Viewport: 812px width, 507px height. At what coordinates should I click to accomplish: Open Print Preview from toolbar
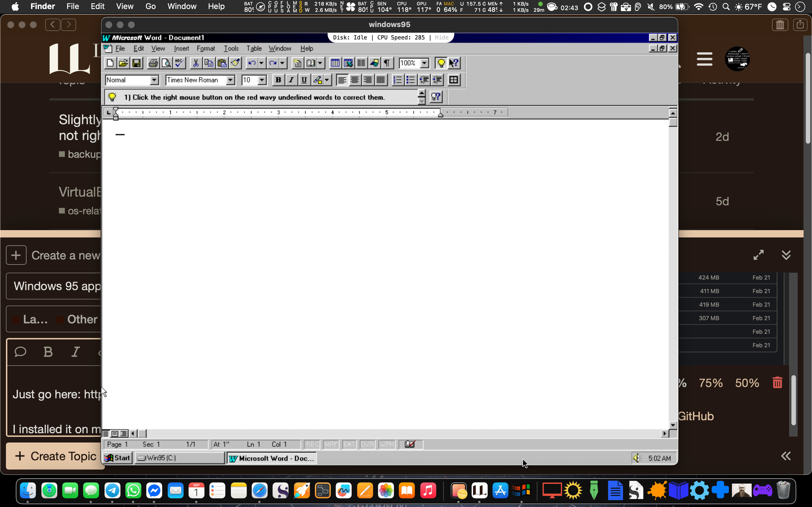tap(166, 63)
